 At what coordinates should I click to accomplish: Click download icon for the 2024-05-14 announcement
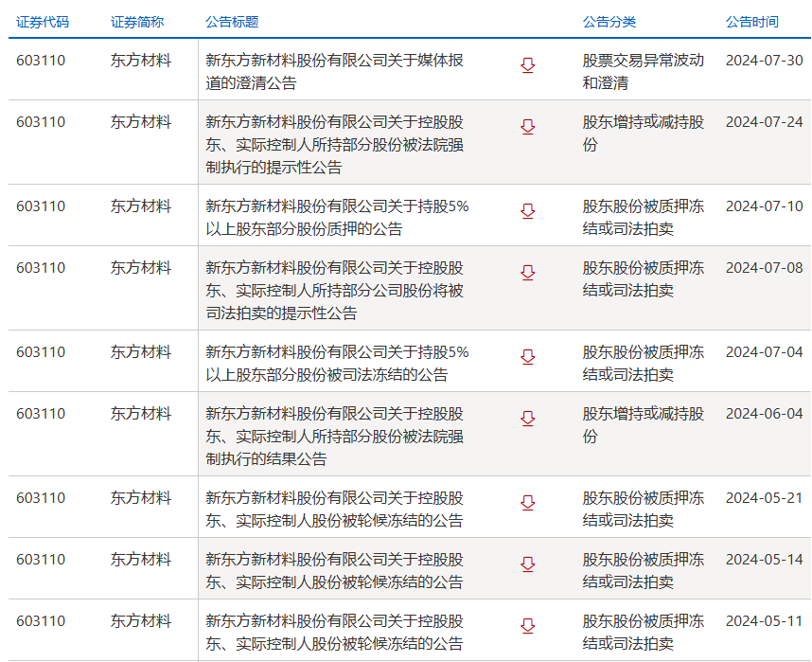pos(528,564)
